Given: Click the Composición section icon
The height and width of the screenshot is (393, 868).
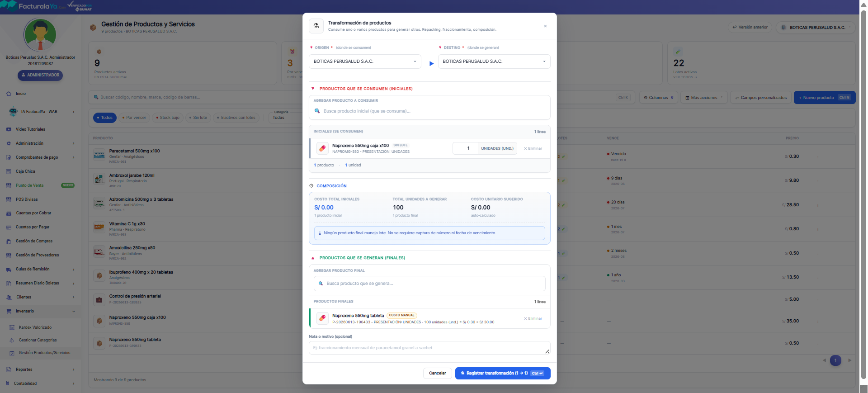Looking at the screenshot, I should point(311,186).
